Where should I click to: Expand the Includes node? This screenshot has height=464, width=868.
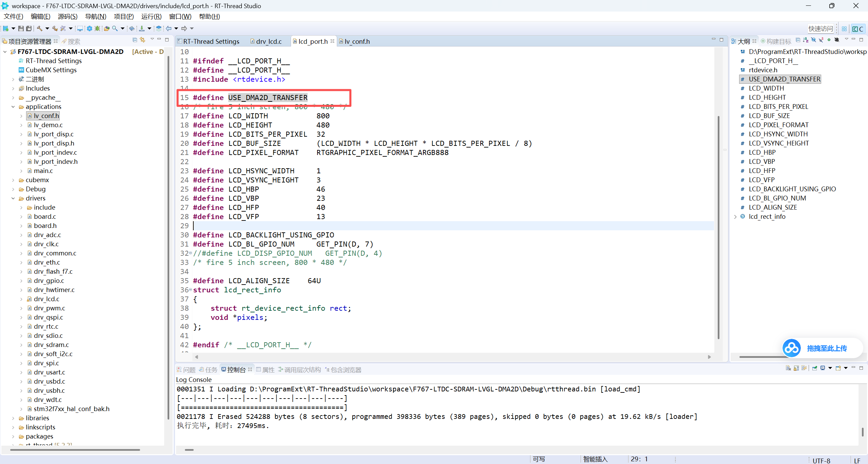click(13, 89)
